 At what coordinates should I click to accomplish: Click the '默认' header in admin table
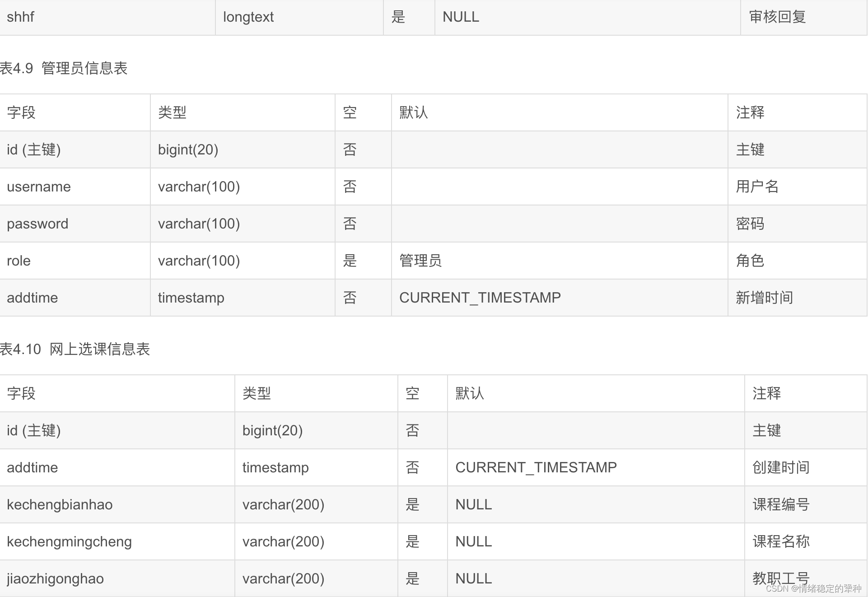(x=413, y=112)
